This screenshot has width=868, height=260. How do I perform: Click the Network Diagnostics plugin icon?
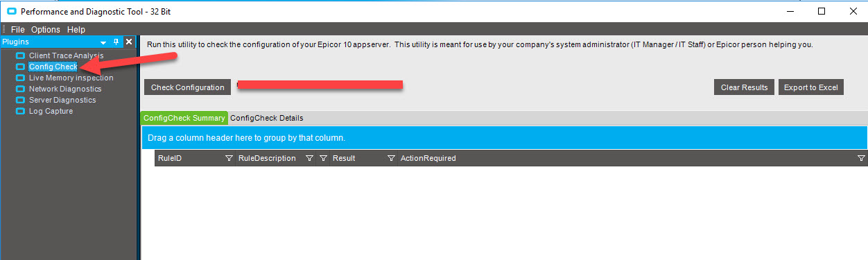(20, 89)
